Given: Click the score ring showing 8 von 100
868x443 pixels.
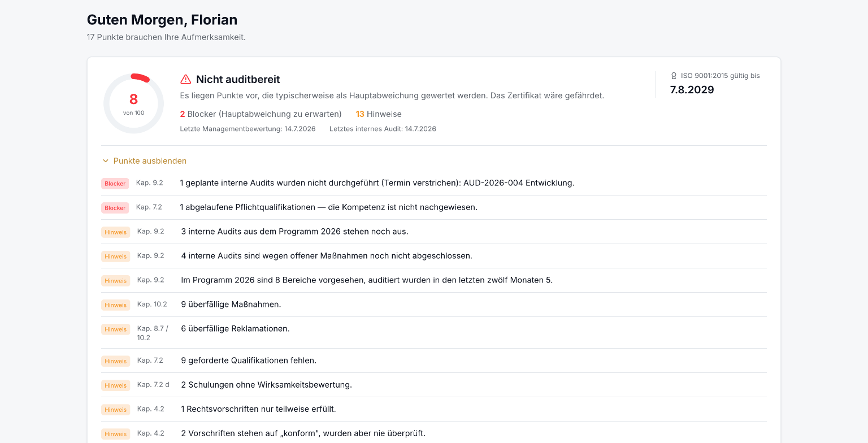Looking at the screenshot, I should point(133,104).
